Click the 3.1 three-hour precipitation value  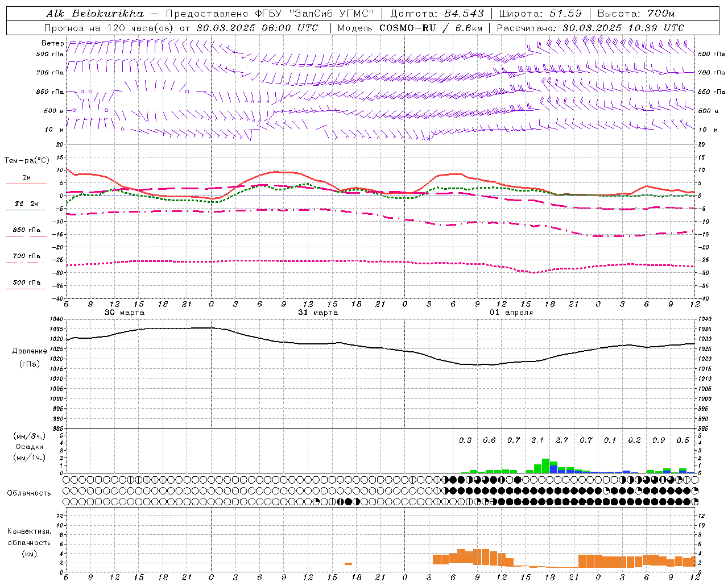pos(537,440)
